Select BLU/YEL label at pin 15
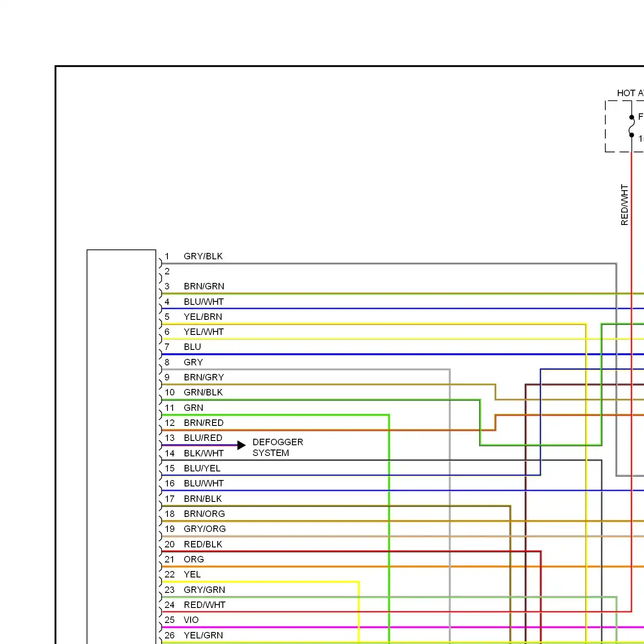This screenshot has width=644, height=644. [202, 468]
